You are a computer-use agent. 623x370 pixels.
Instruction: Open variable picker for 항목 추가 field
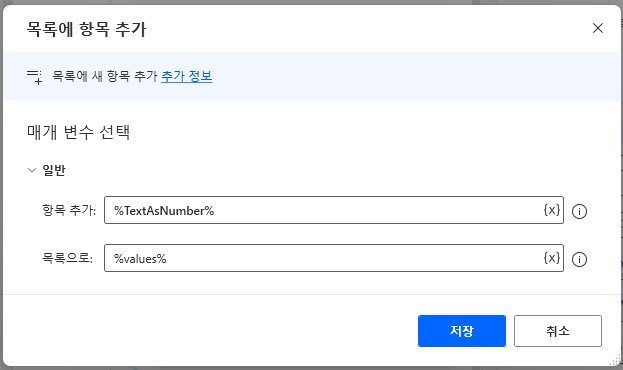[x=551, y=210]
